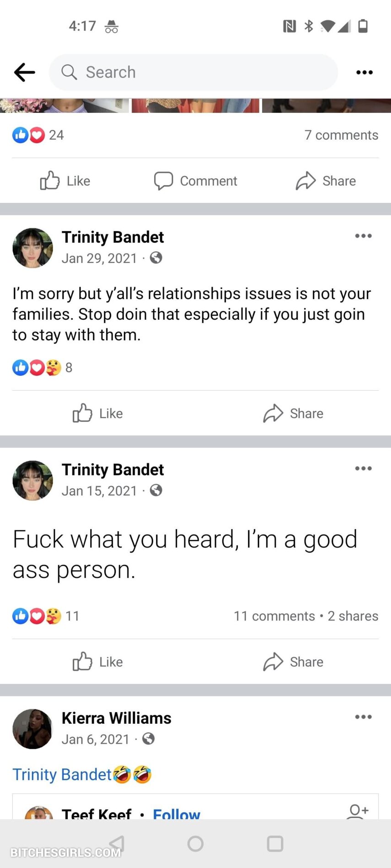Open options menu on Jan 15 post

363,469
